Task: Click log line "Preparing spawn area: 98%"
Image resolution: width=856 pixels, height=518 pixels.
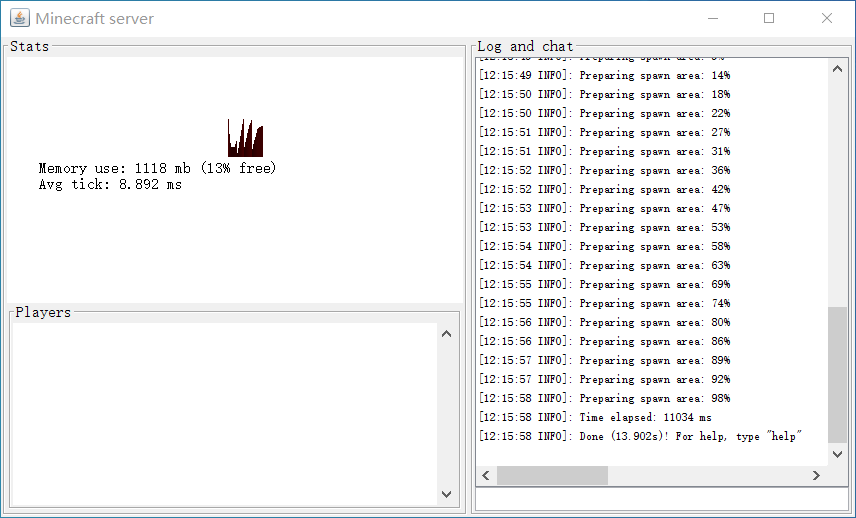Action: (x=604, y=398)
